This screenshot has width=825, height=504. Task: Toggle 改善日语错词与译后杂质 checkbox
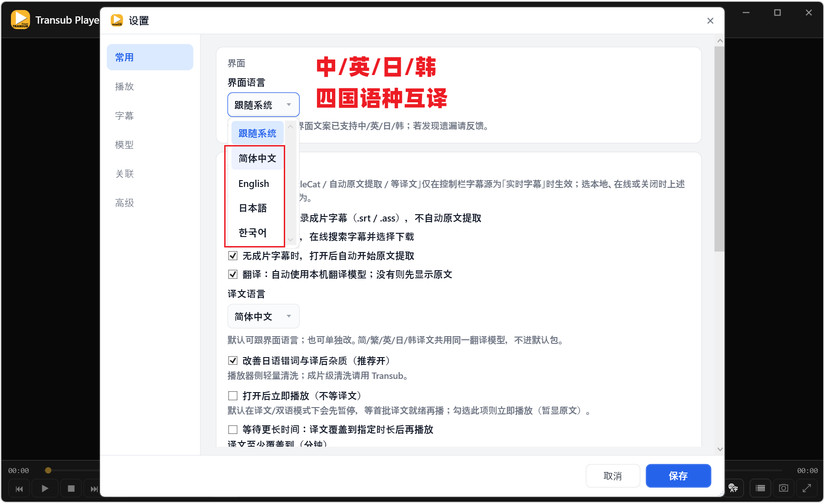233,361
